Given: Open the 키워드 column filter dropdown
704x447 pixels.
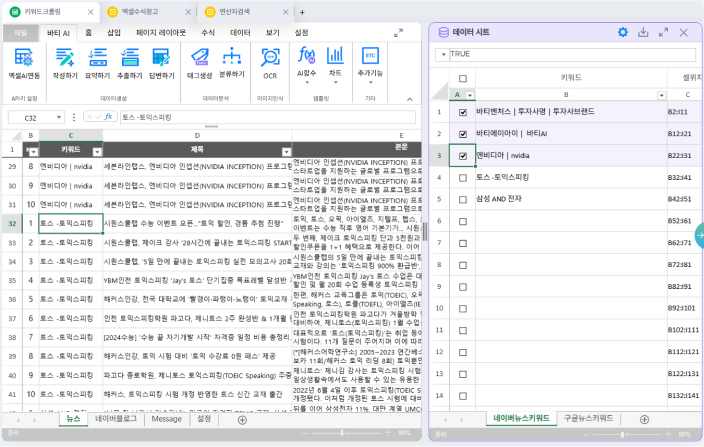Looking at the screenshot, I should 97,152.
